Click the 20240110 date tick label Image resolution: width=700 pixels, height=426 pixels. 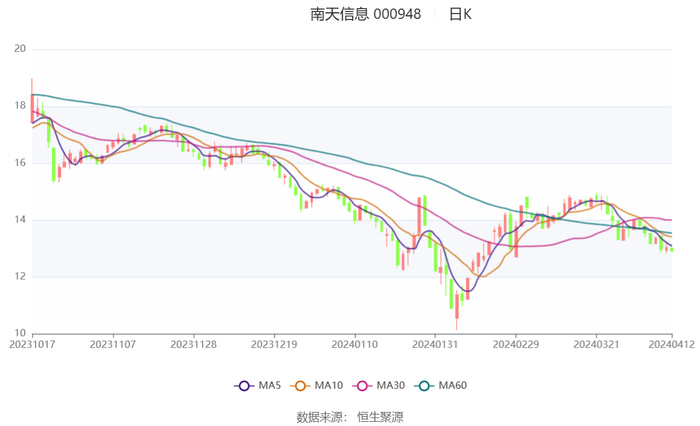tap(354, 344)
